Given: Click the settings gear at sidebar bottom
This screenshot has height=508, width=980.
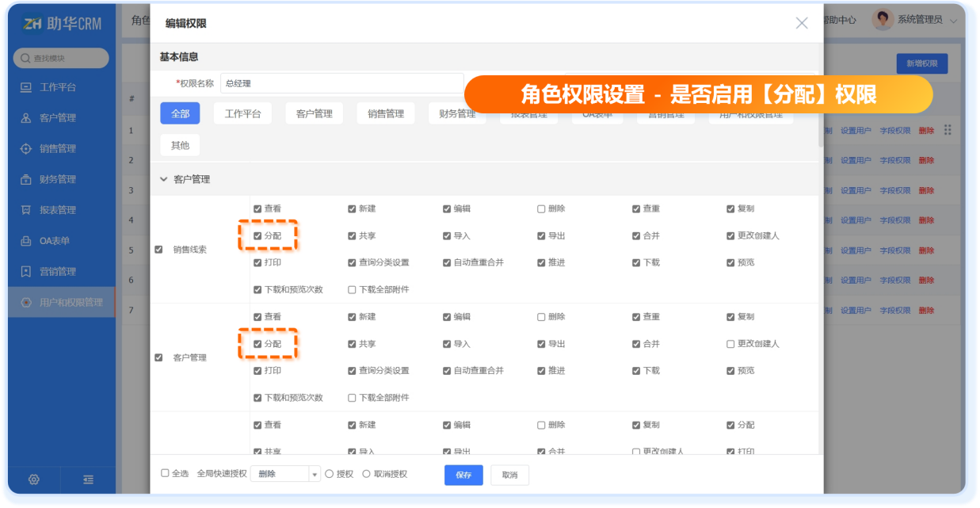Looking at the screenshot, I should (34, 479).
